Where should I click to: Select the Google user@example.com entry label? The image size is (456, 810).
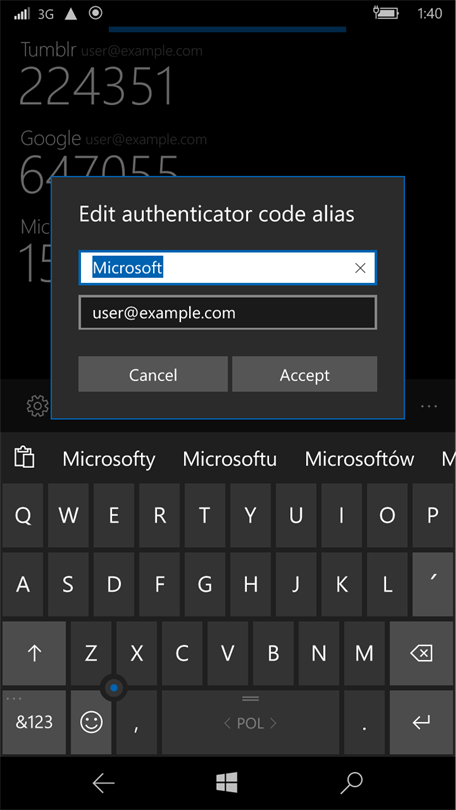[146, 139]
